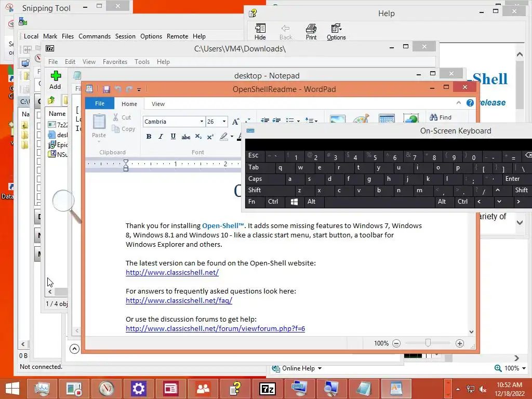This screenshot has height=399, width=532.
Task: Open the Favorites menu in 7-Zip
Action: [x=115, y=62]
